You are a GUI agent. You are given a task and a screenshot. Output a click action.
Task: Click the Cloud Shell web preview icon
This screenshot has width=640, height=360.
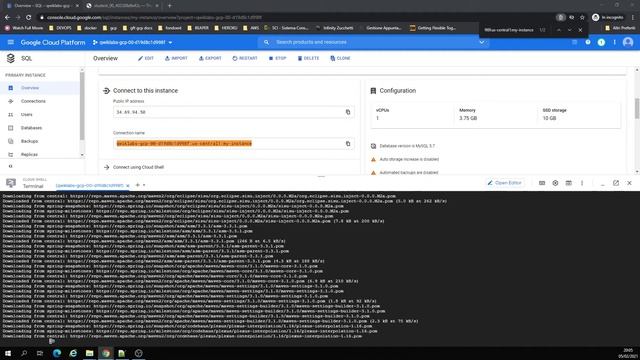pos(569,183)
